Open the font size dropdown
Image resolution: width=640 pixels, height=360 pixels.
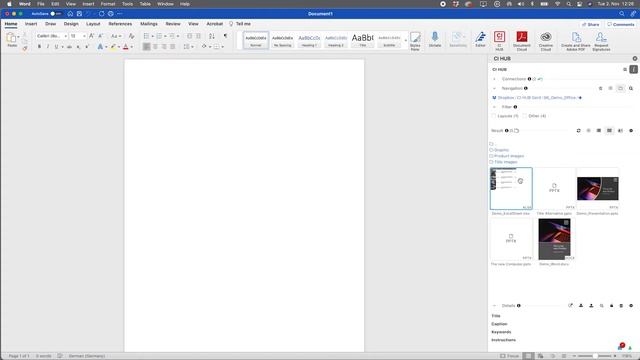pyautogui.click(x=84, y=36)
